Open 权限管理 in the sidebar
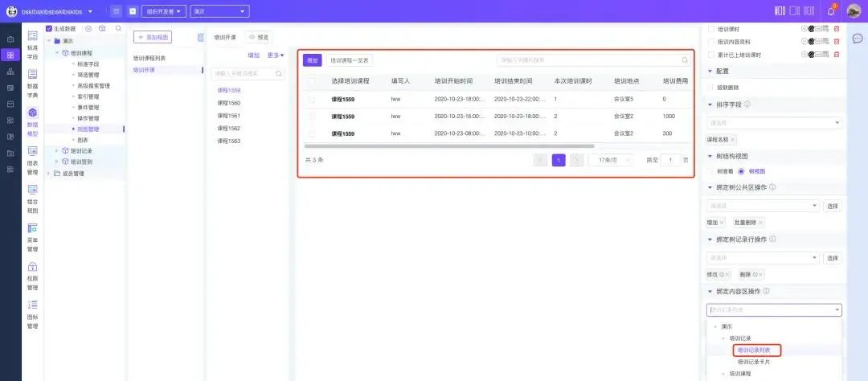The image size is (868, 381). coord(33,275)
